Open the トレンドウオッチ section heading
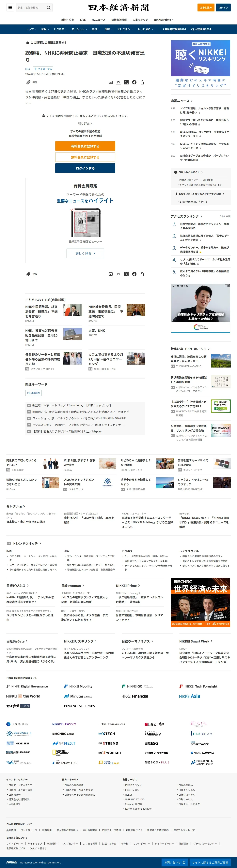 click(x=26, y=543)
